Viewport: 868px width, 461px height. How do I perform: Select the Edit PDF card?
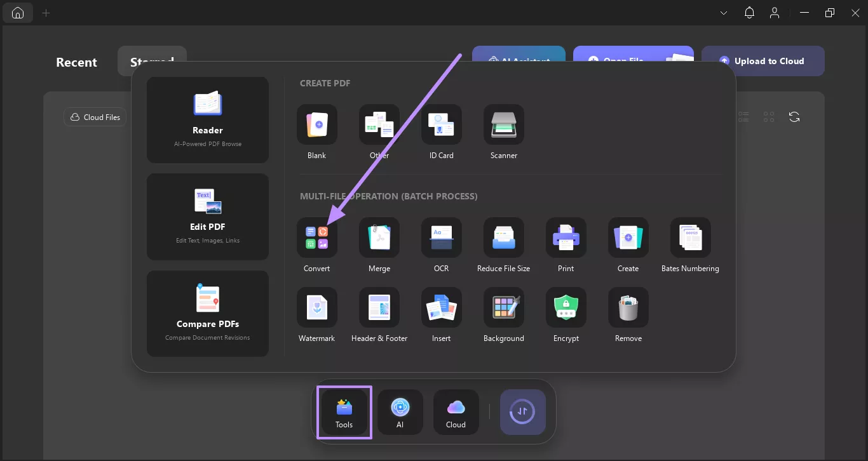pos(207,217)
